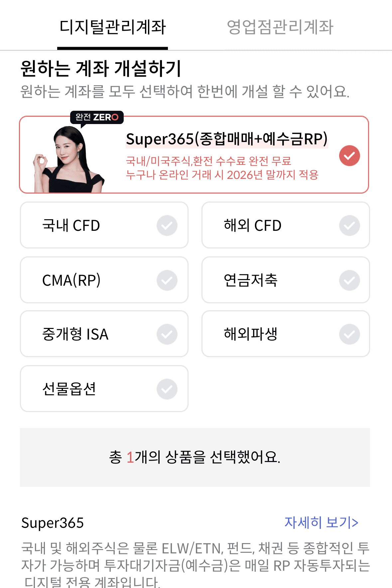392x588 pixels.
Task: Open 자세히 보기 link for Super365
Action: tap(321, 522)
